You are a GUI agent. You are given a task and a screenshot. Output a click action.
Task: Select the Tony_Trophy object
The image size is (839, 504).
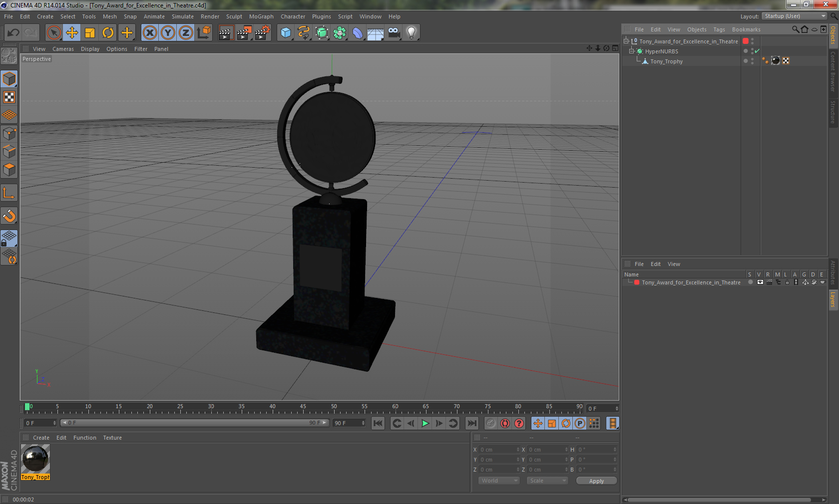[666, 61]
